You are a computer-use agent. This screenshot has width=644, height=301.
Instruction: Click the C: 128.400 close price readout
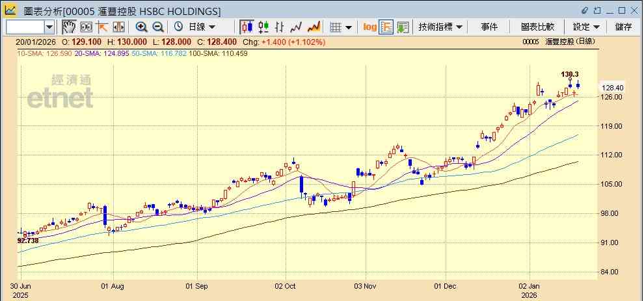point(217,42)
